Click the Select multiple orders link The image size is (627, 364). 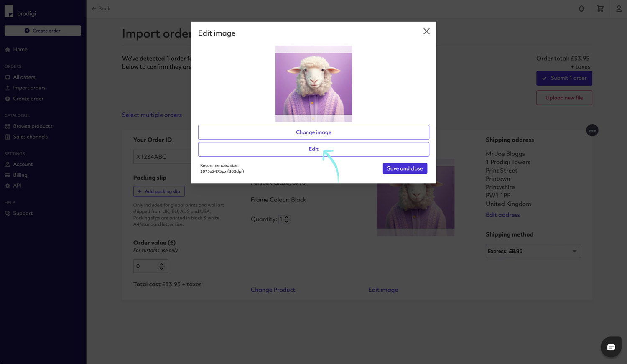[x=152, y=115]
